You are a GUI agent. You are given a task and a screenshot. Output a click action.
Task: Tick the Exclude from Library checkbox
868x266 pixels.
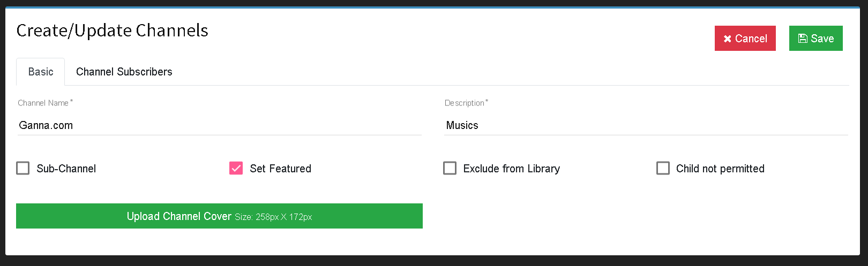(450, 169)
